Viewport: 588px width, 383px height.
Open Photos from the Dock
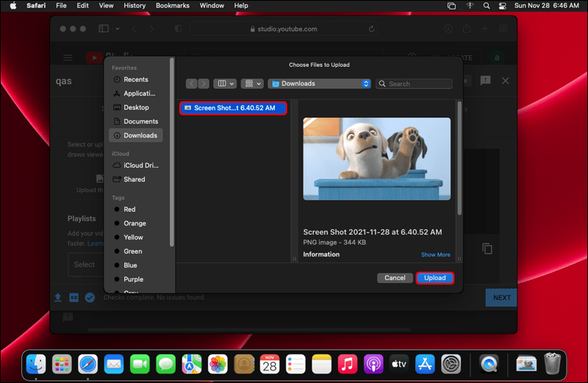(218, 364)
